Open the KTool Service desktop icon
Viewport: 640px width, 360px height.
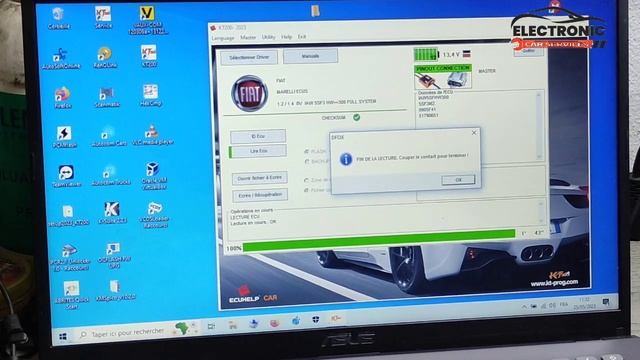[103, 17]
